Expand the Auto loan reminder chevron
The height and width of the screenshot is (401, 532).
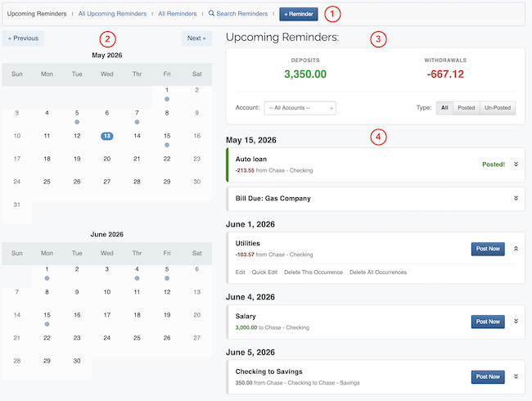point(516,164)
